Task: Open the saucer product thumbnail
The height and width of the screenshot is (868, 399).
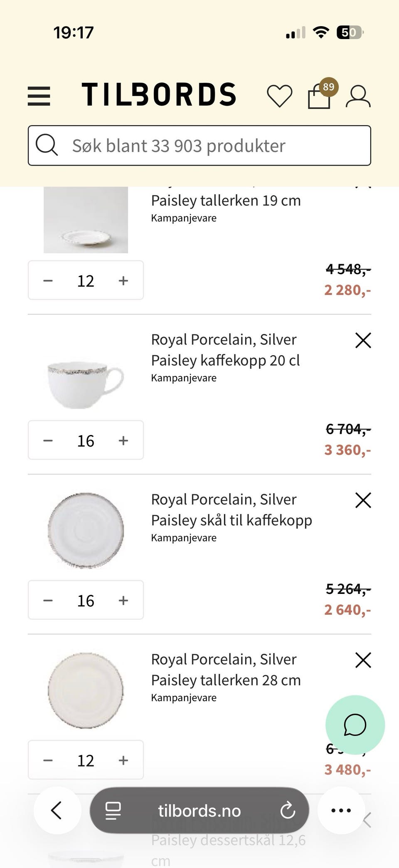Action: (86, 531)
